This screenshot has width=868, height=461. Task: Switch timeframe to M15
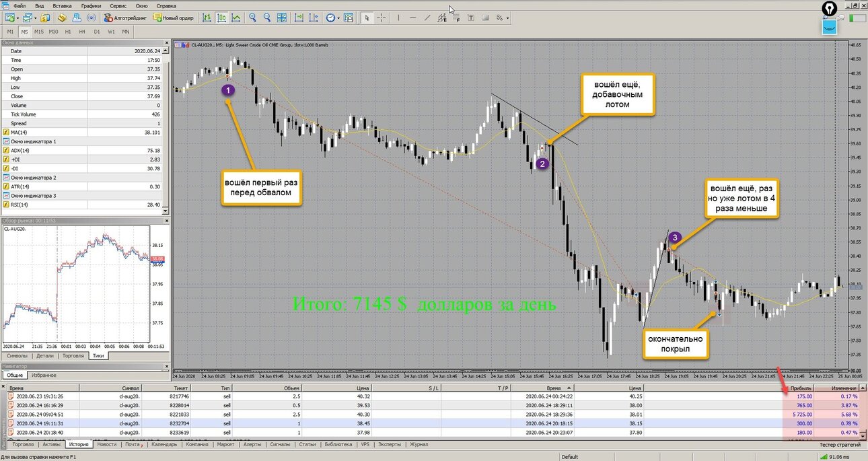[39, 32]
